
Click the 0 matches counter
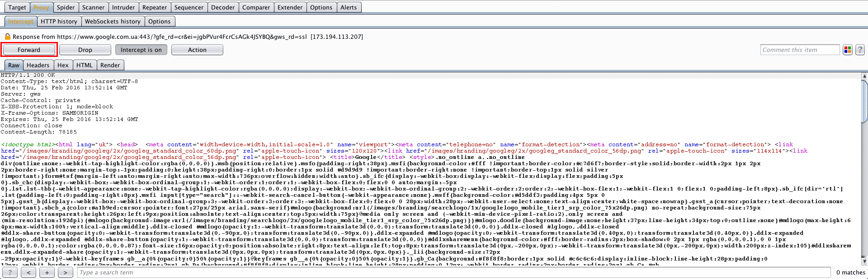pyautogui.click(x=850, y=272)
